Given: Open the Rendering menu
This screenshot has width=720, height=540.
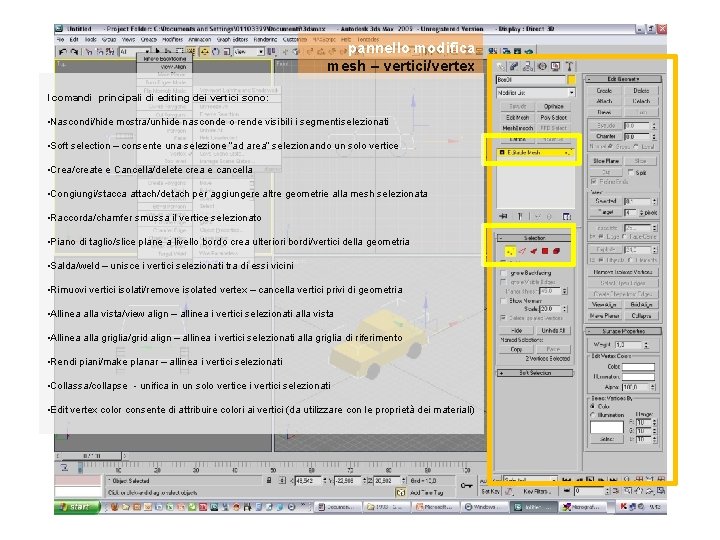Looking at the screenshot, I should click(x=265, y=40).
